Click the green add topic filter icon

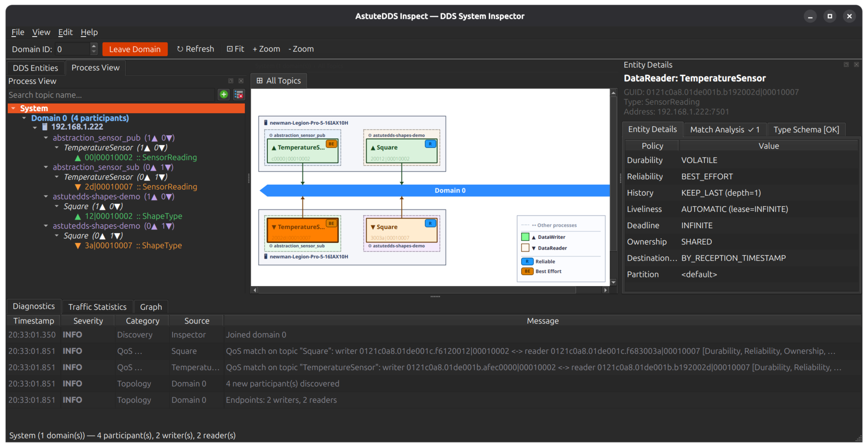(224, 95)
